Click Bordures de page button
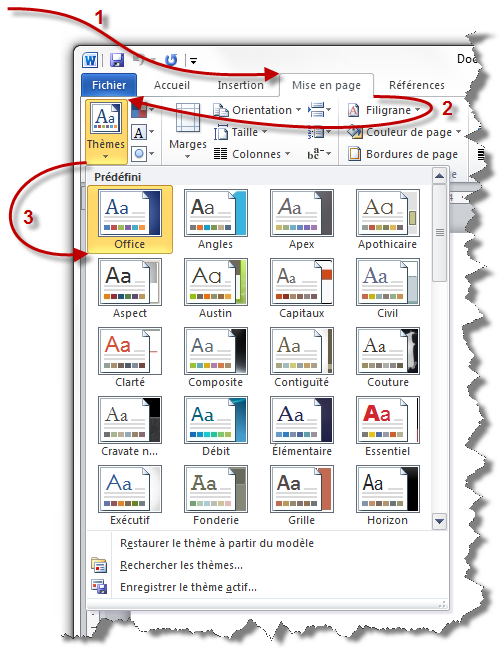The image size is (500, 650). click(403, 154)
